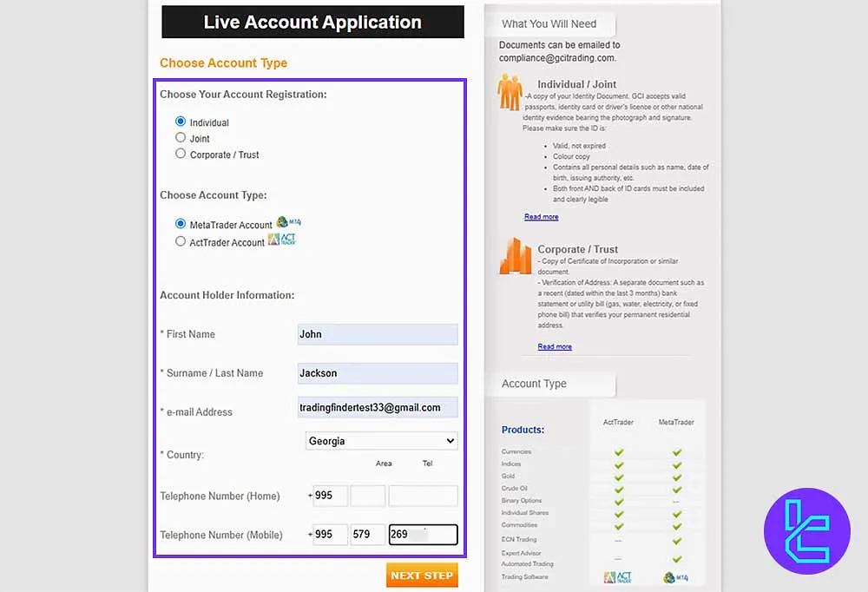Open Read more under Individual / Joint
The width and height of the screenshot is (868, 592).
pyautogui.click(x=542, y=217)
